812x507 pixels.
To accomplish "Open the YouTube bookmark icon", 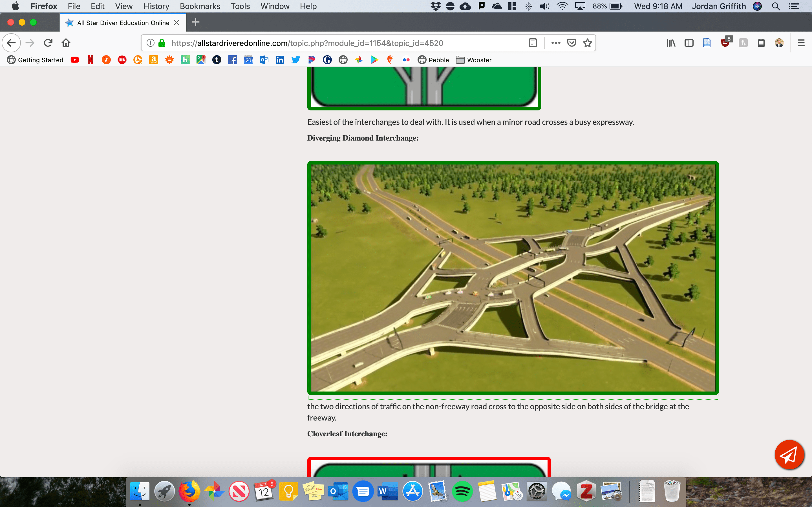I will (x=74, y=60).
